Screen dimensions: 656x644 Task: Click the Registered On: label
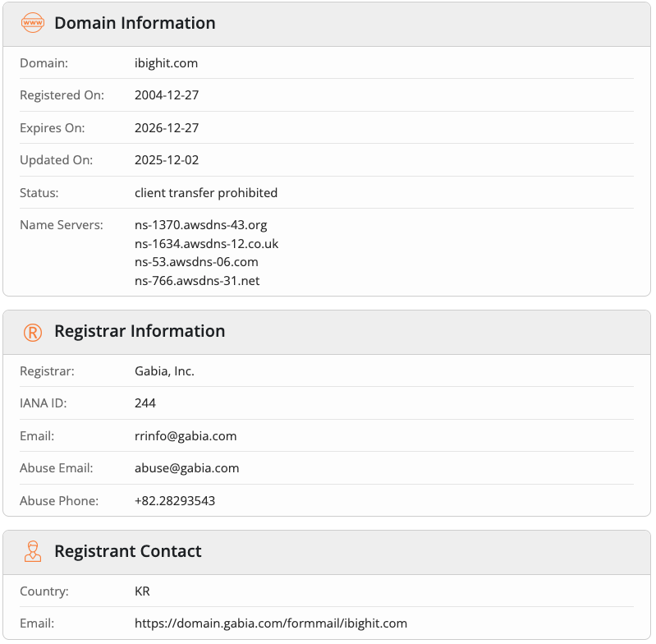(x=62, y=95)
